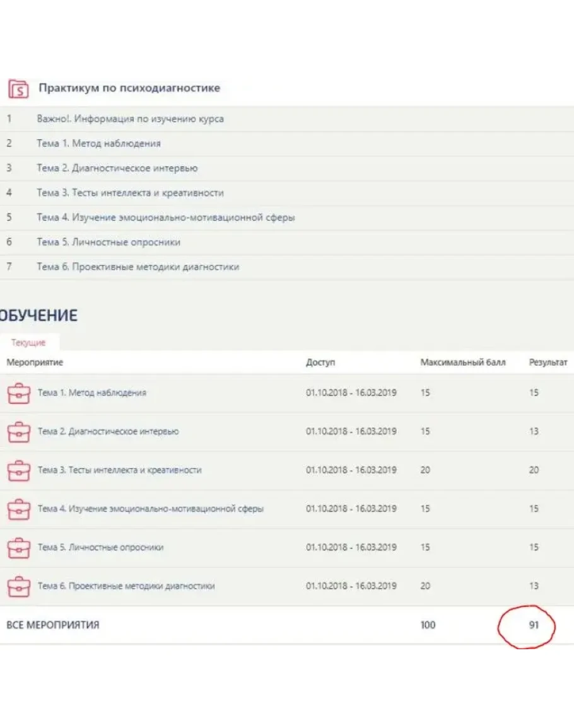The height and width of the screenshot is (728, 574).
Task: Open Тема 6. Проективные методики in course outline
Action: click(x=138, y=267)
